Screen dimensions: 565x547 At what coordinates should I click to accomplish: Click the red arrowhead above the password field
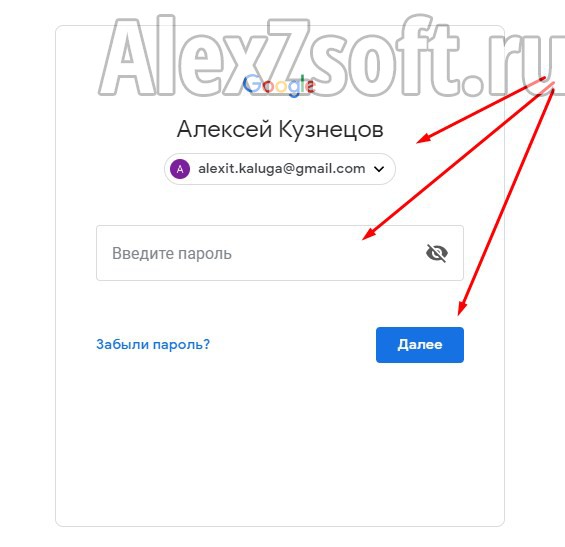coord(368,234)
